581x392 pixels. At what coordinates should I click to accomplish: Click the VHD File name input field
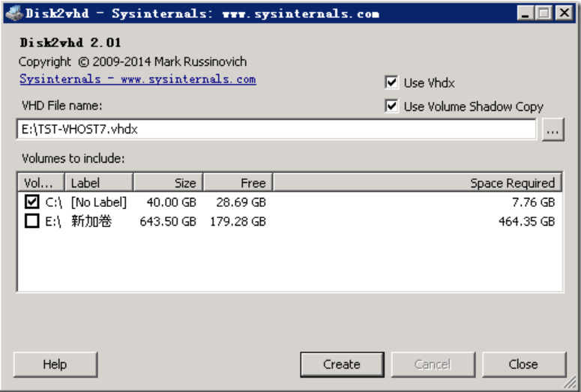click(277, 130)
